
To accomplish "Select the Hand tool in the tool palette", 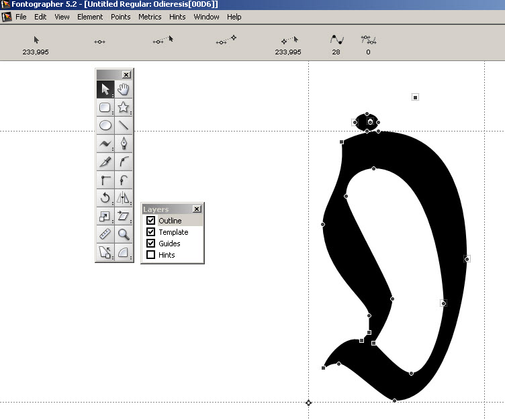I will (123, 89).
